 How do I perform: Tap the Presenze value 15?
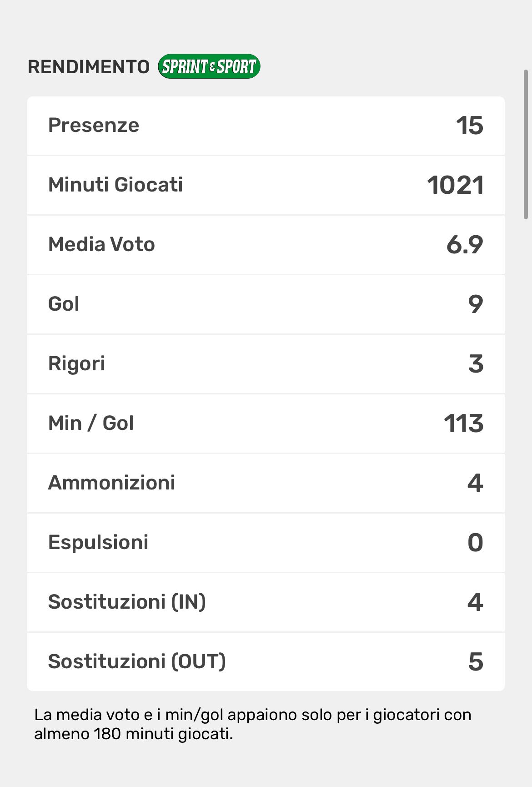click(469, 126)
